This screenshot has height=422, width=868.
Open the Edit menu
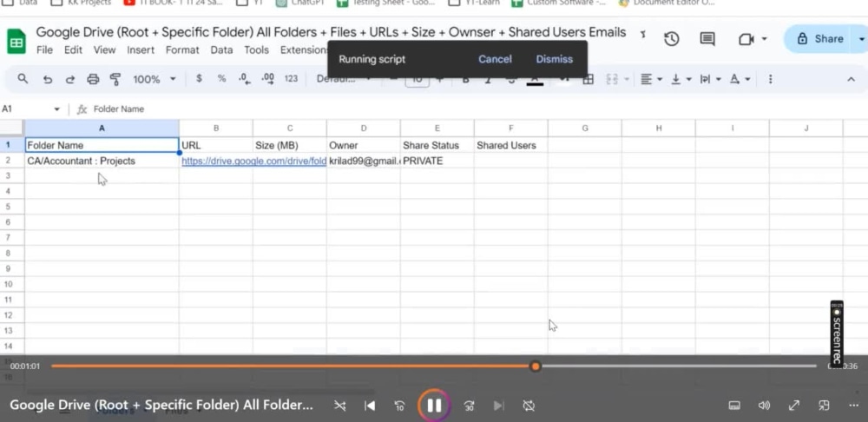point(73,49)
